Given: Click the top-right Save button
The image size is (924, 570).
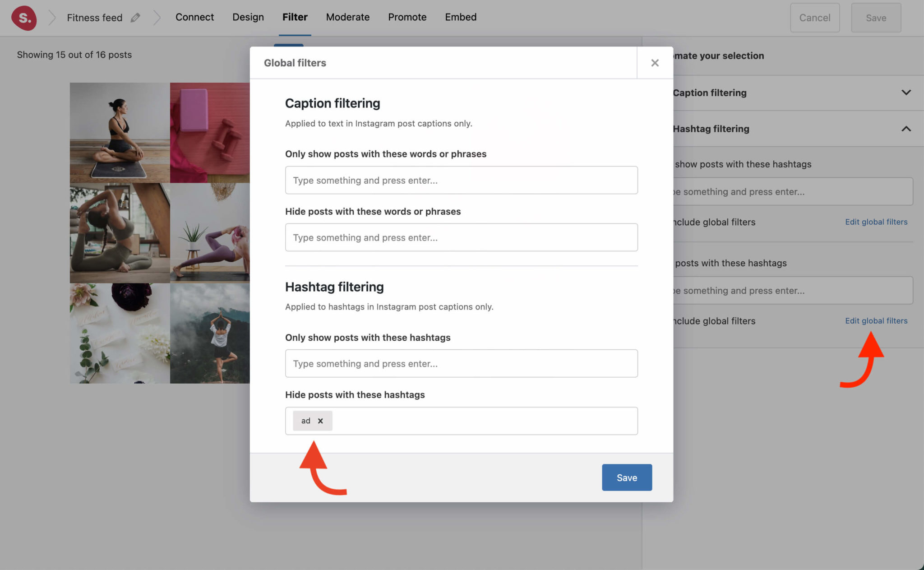Looking at the screenshot, I should click(876, 18).
